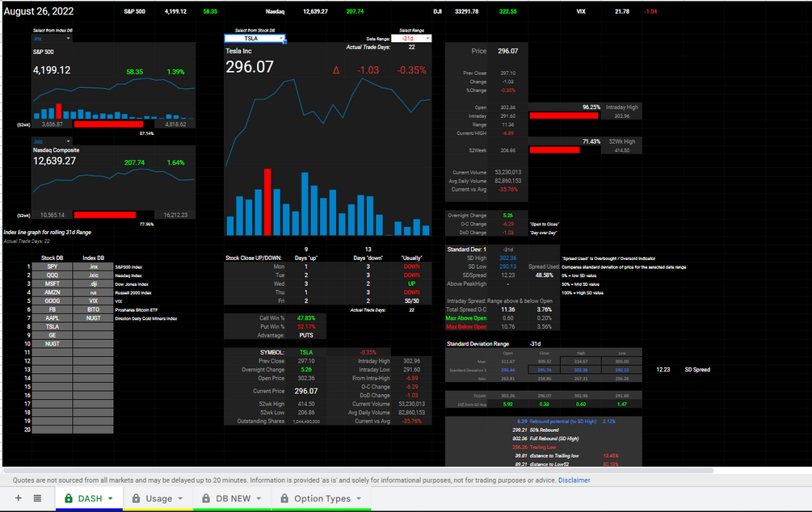Click the red bar in Tesla volume chart
This screenshot has height=512, width=812.
pos(267,202)
